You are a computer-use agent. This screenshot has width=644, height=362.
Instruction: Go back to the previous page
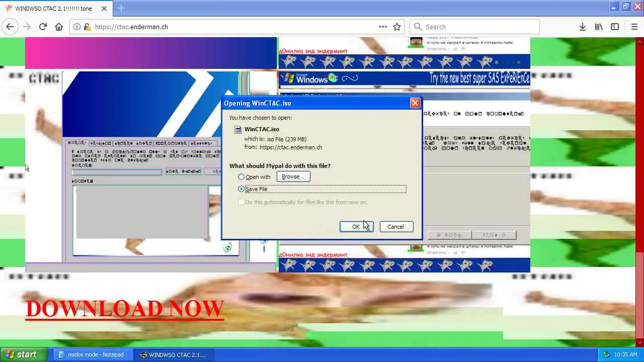pos(10,27)
